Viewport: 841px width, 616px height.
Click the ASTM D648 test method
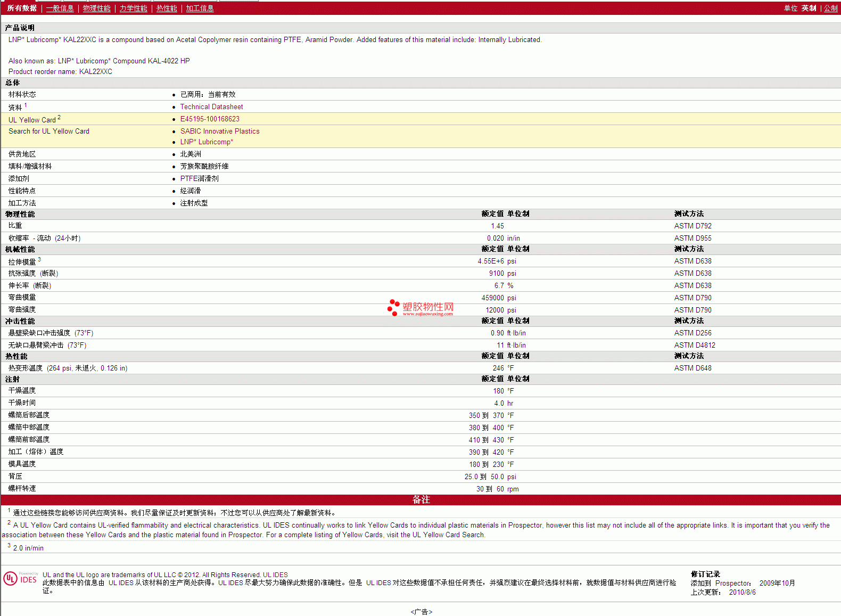692,368
